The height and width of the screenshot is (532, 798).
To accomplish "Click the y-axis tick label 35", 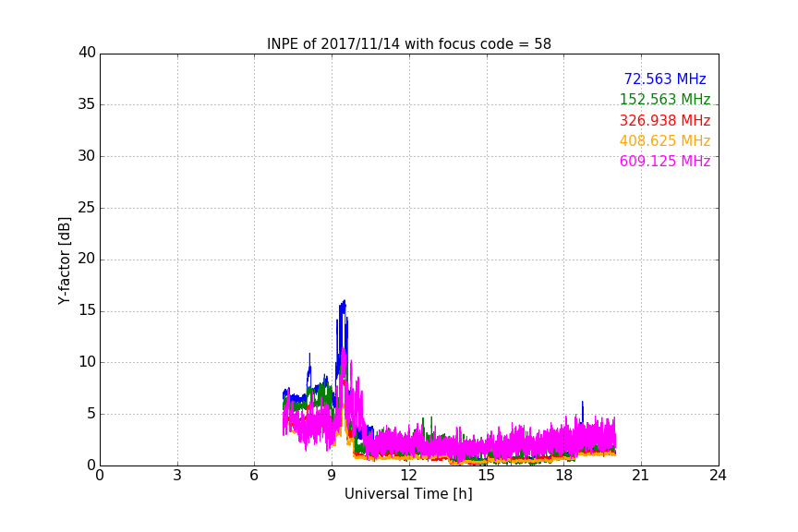I will tap(87, 104).
